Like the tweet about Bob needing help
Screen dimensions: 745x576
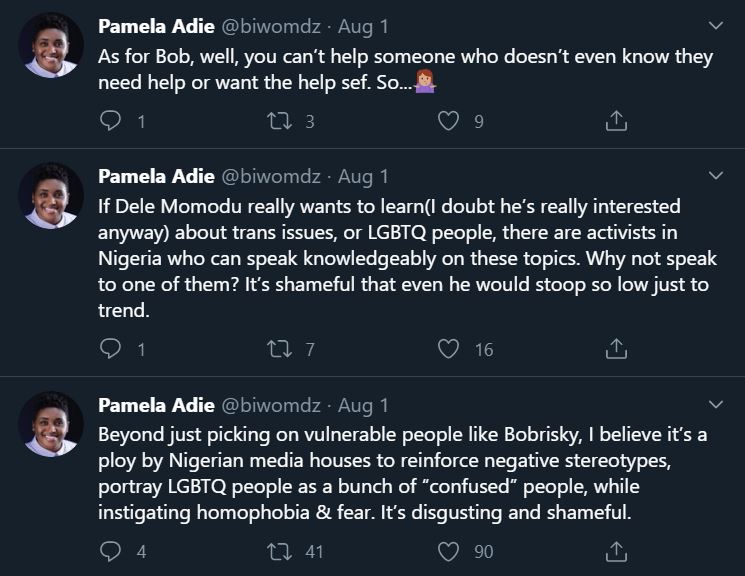pyautogui.click(x=448, y=121)
